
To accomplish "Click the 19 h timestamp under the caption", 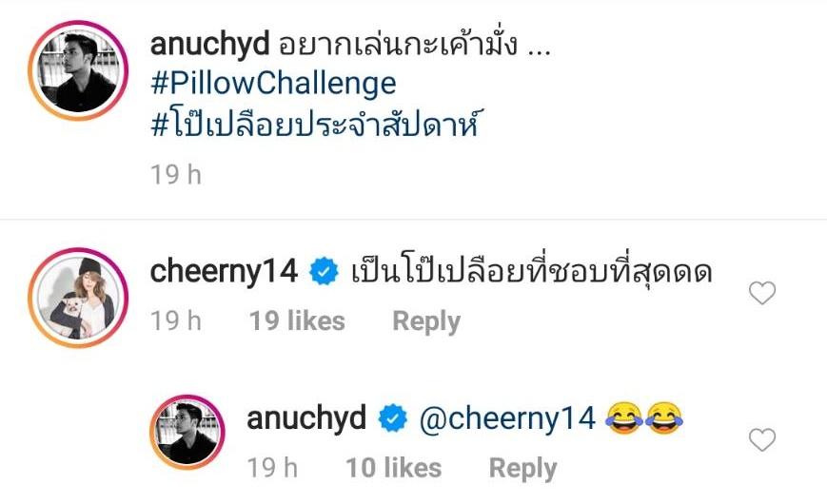I will click(176, 175).
